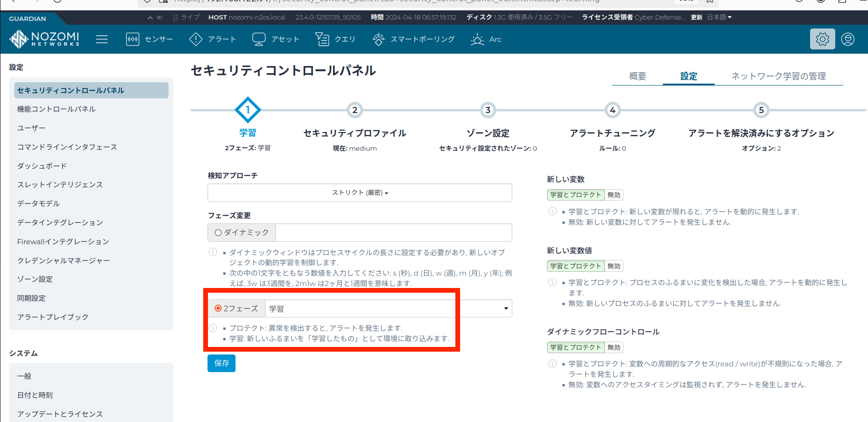The width and height of the screenshot is (868, 422).
Task: Switch to ネットワーク学習の管理 tab
Action: point(778,76)
